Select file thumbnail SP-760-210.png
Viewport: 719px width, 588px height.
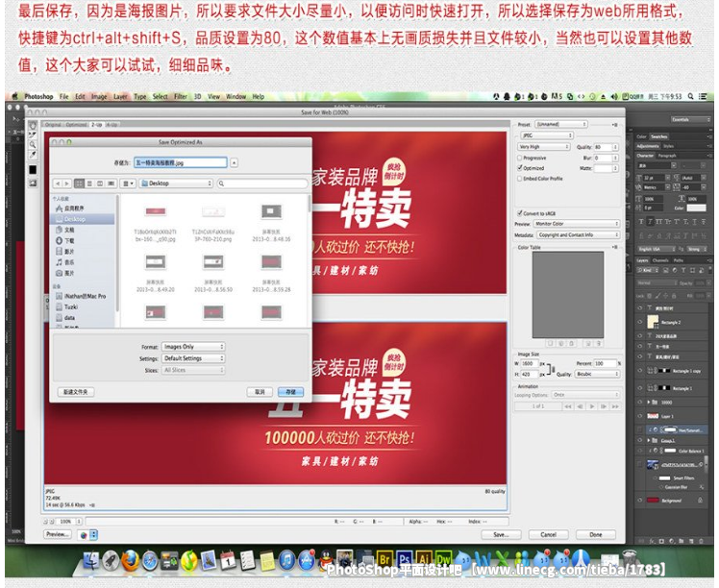[213, 211]
